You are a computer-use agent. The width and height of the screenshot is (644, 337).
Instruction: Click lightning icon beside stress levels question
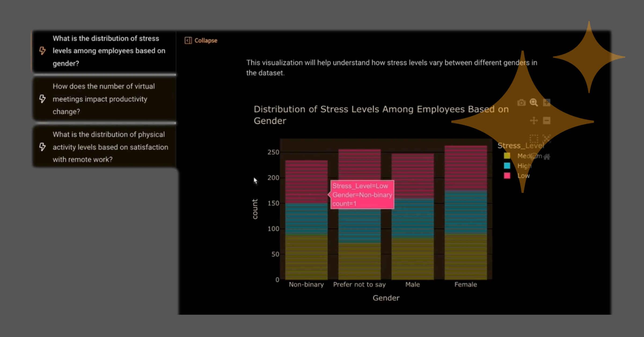[42, 51]
